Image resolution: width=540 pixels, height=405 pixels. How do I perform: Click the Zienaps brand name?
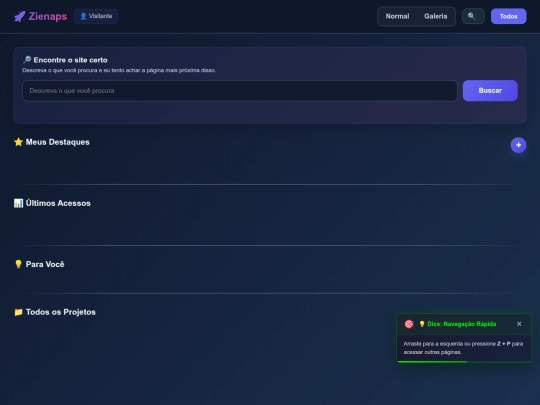48,16
